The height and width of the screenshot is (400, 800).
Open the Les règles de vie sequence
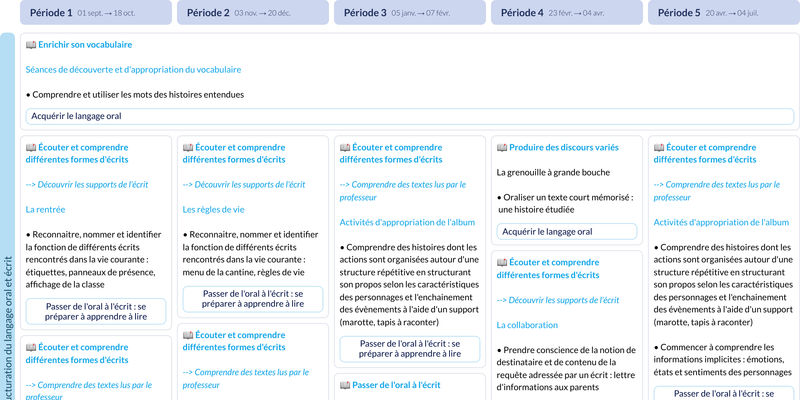click(x=214, y=210)
